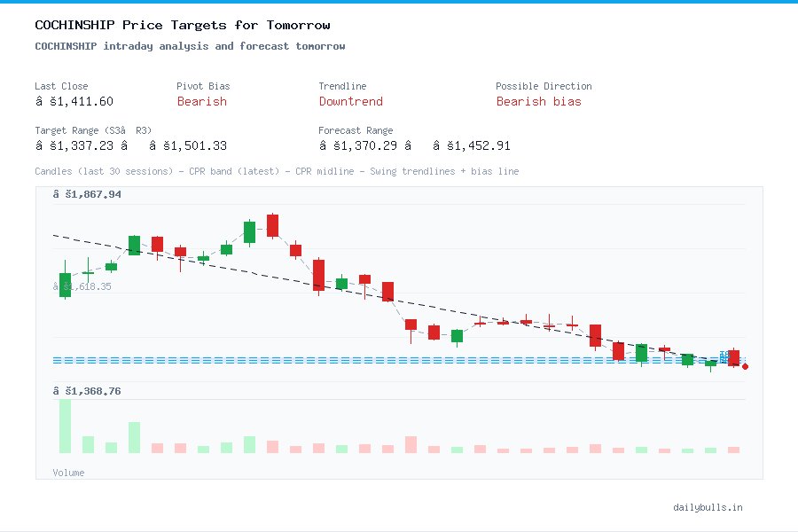Click the chart bottom price label 1,368.76

[87, 391]
